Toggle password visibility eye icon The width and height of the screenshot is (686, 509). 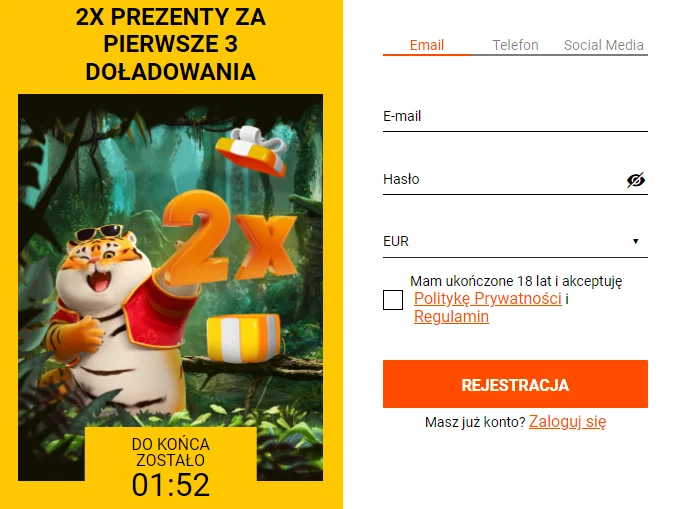coord(636,180)
